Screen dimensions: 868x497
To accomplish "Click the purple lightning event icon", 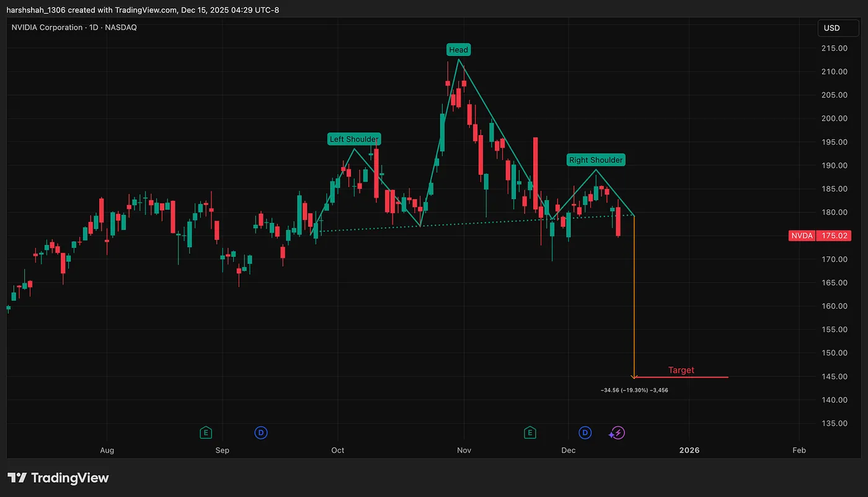I will [x=617, y=433].
